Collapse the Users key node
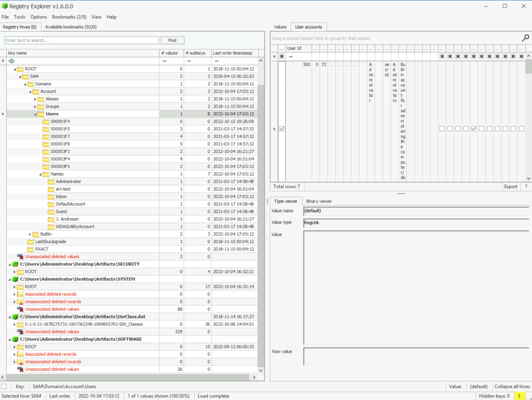Viewport: 532px width, 400px height. coord(35,114)
